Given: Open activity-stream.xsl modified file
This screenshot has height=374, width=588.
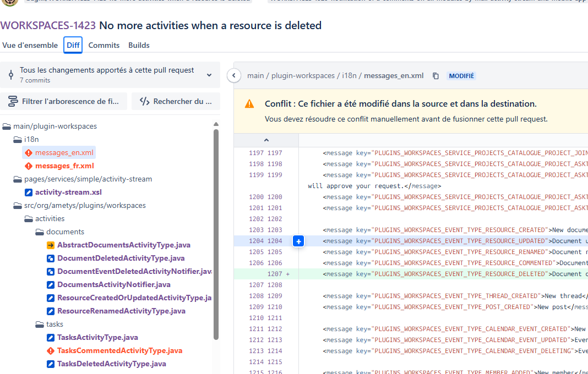Looking at the screenshot, I should click(68, 192).
